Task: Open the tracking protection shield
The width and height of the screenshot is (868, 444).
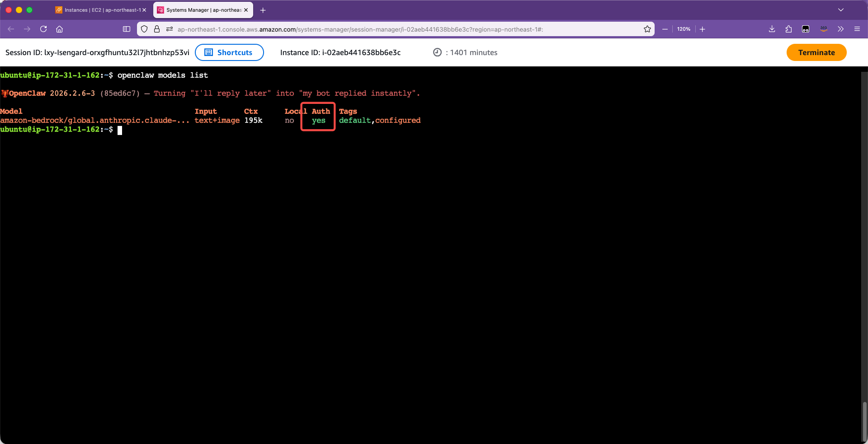Action: click(x=144, y=29)
